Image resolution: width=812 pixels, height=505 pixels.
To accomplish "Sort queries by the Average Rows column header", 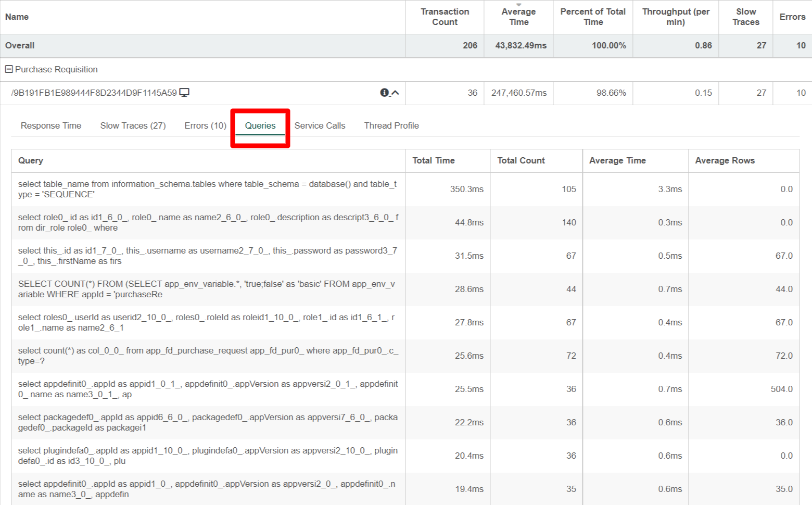I will click(725, 160).
